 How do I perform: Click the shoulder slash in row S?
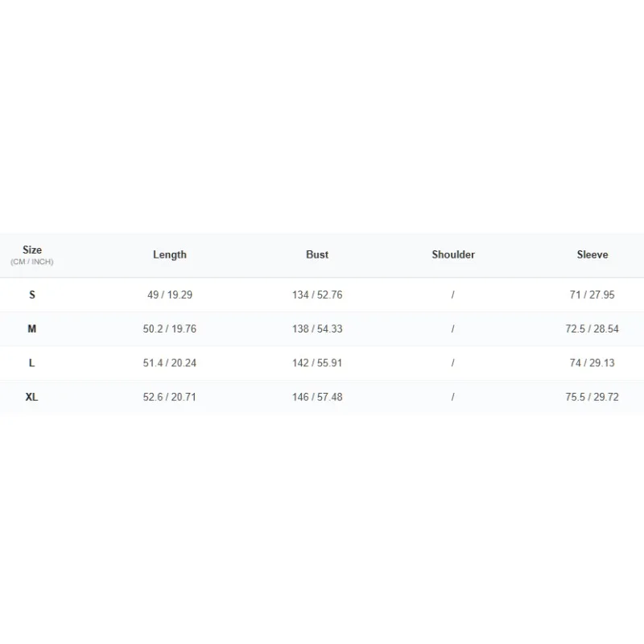pos(453,295)
